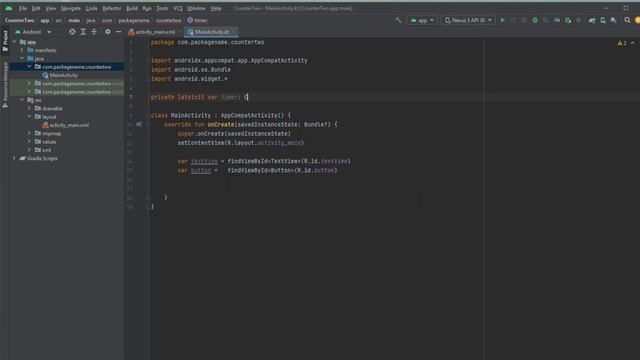Click the timer breadcrumb item

(x=197, y=20)
